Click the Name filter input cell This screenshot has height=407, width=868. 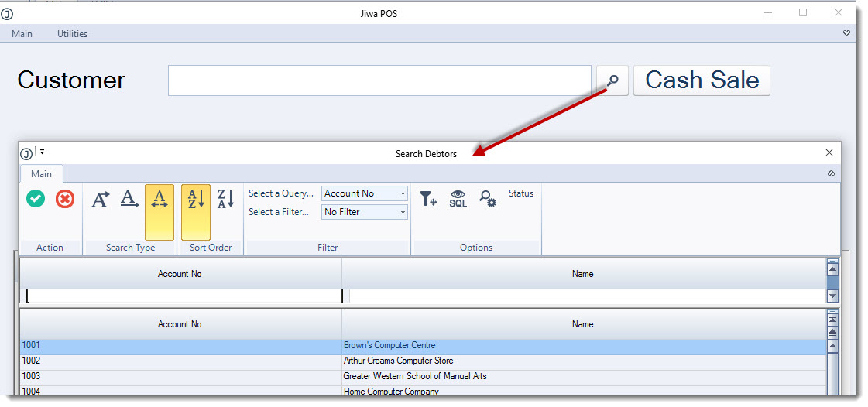(x=587, y=296)
